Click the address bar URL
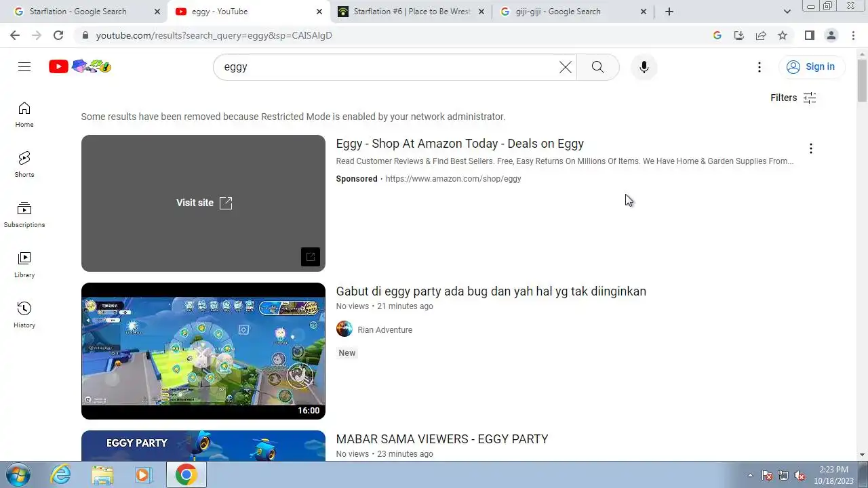Viewport: 868px width, 488px height. coord(214,35)
